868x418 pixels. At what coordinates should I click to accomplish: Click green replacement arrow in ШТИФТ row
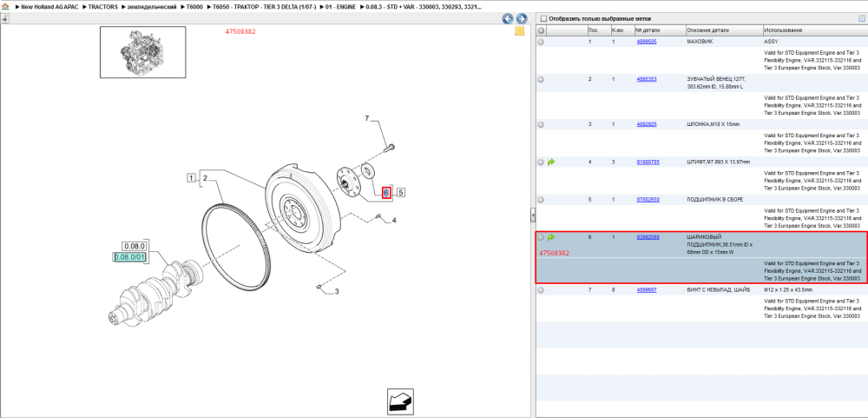point(551,162)
